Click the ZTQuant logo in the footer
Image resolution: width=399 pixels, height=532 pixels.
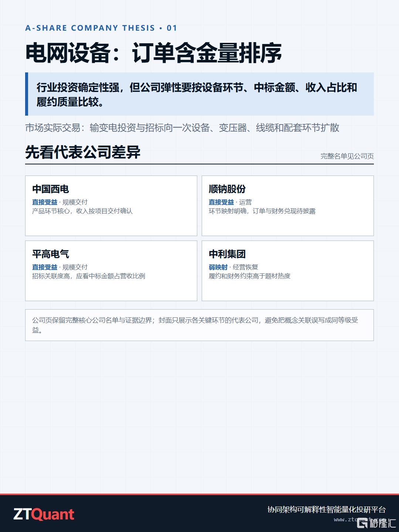pyautogui.click(x=44, y=514)
